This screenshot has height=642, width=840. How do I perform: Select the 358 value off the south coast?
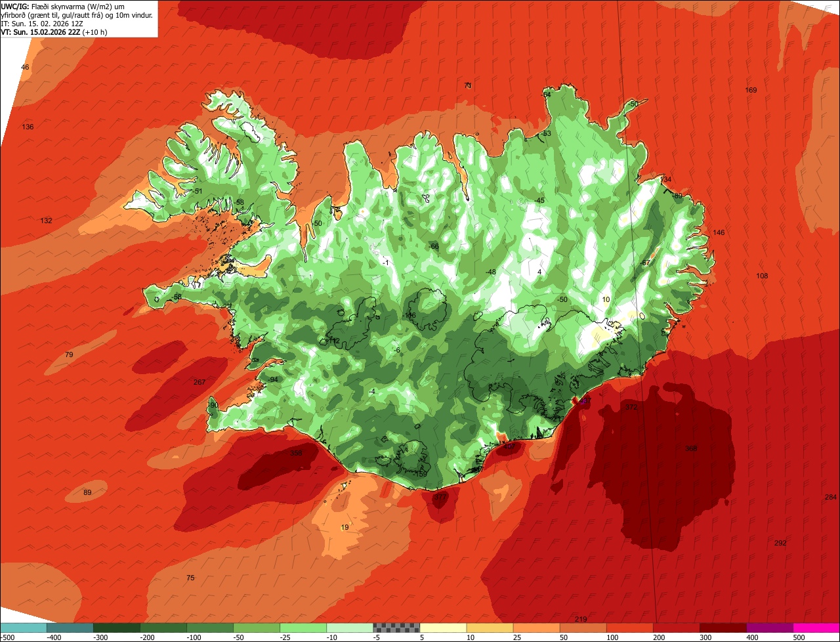(x=296, y=453)
